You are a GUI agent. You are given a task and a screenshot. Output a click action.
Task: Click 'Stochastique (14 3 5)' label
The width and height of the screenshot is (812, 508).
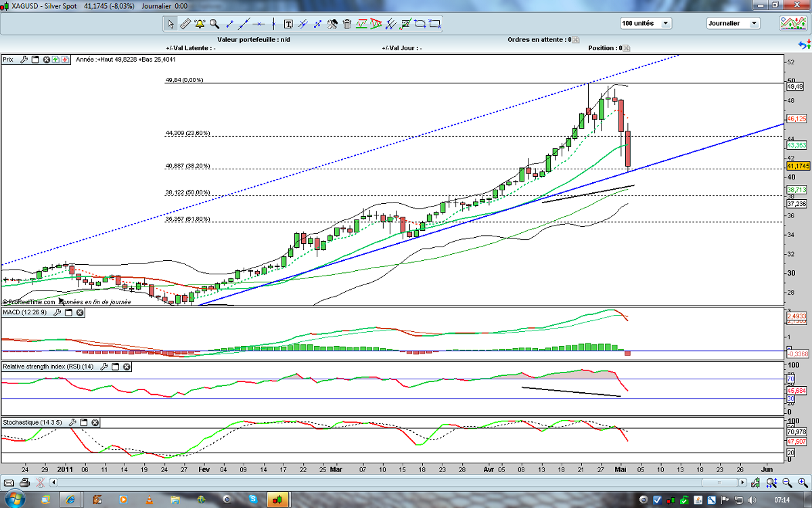coord(33,422)
